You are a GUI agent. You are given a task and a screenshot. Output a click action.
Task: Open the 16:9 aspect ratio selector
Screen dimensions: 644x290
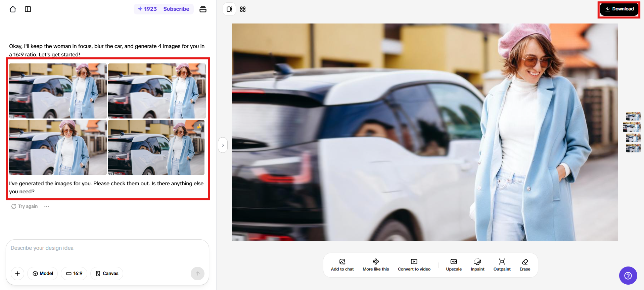click(74, 274)
